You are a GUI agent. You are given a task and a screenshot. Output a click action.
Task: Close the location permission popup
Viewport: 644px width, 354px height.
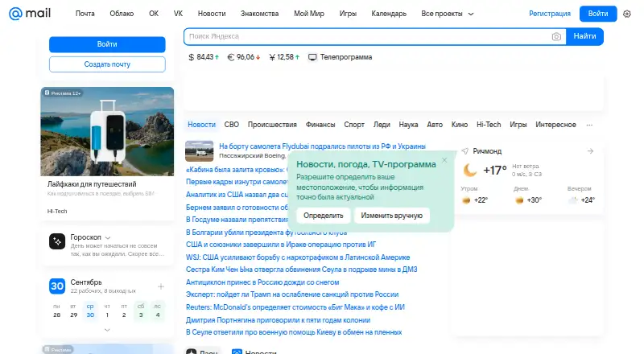(444, 160)
